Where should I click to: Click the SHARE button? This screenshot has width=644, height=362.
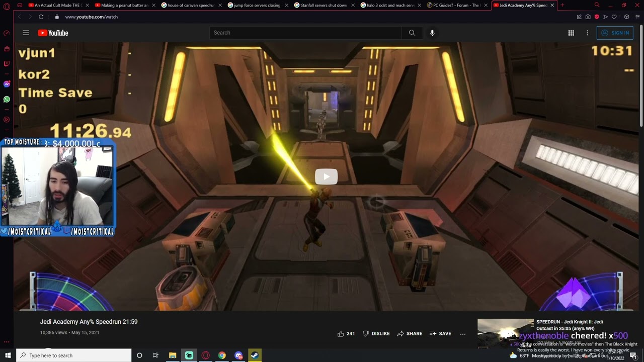point(410,333)
